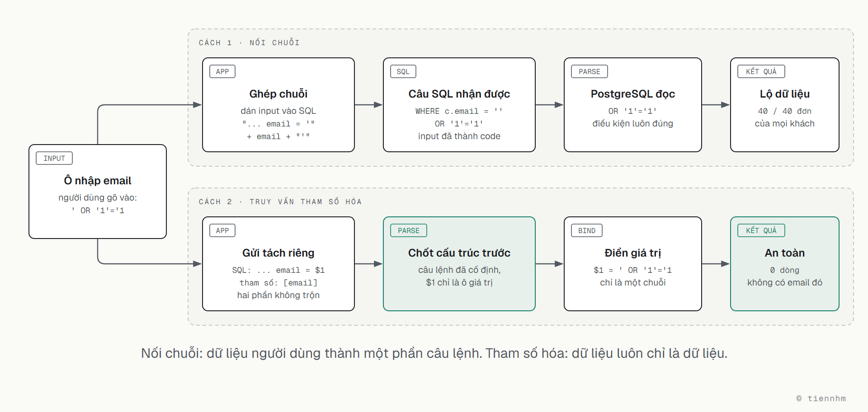Screen dimensions: 868x412
Task: Select the 'Gửi tách riêng' heading
Action: (x=278, y=253)
